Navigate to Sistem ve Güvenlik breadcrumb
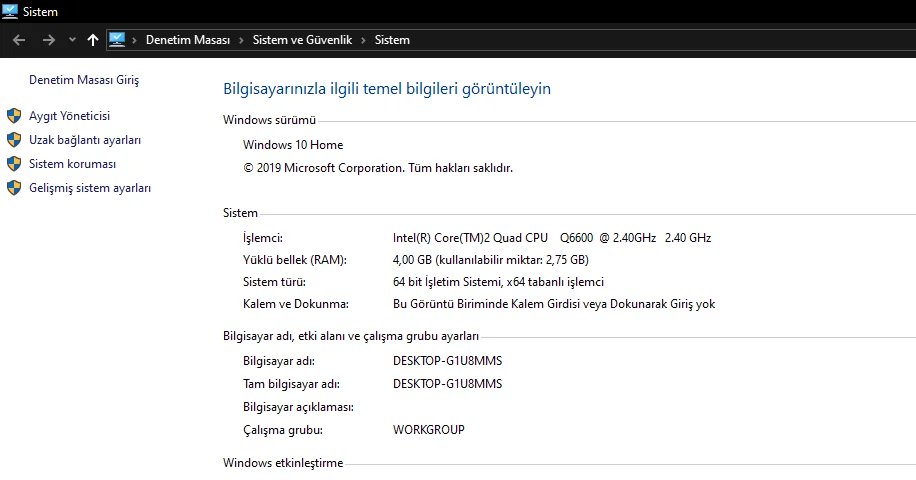 pyautogui.click(x=302, y=40)
